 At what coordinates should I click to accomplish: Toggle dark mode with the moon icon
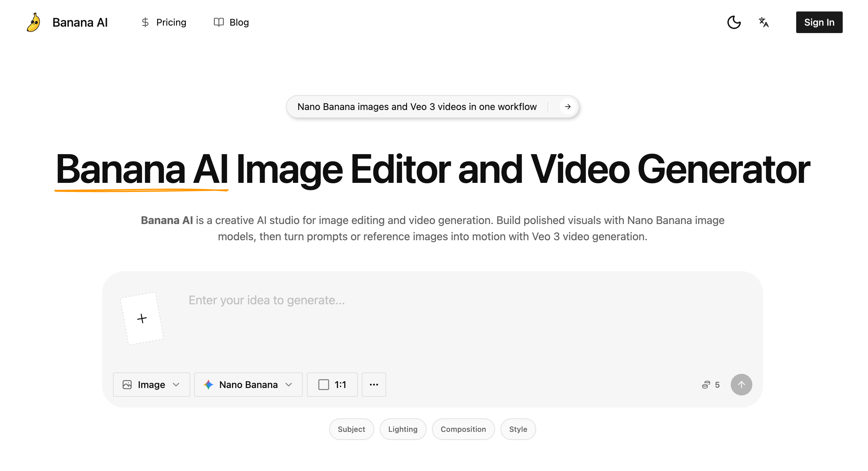(x=734, y=22)
